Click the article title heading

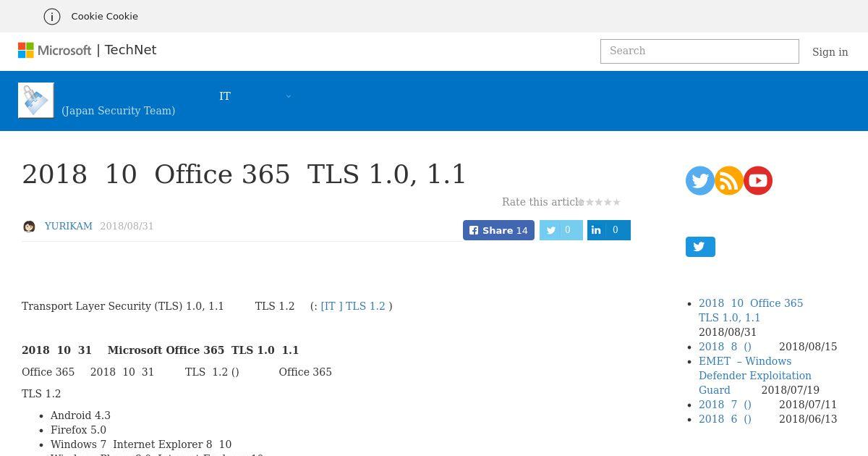[x=244, y=174]
